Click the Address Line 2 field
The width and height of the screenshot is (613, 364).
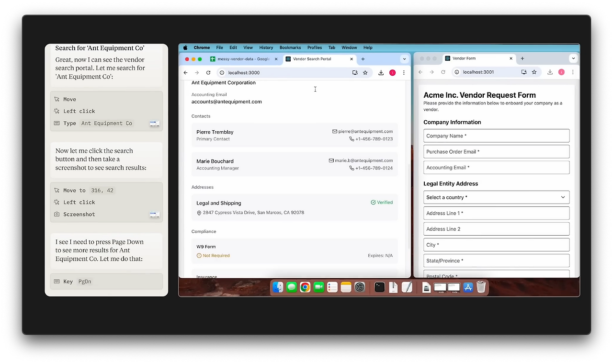coord(497,229)
